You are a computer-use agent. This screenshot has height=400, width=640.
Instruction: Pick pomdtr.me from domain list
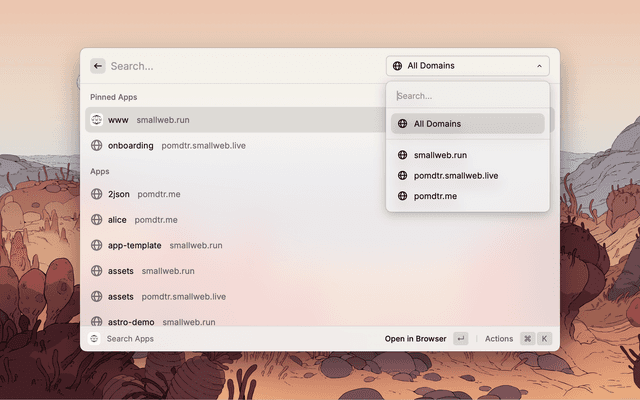(x=435, y=196)
